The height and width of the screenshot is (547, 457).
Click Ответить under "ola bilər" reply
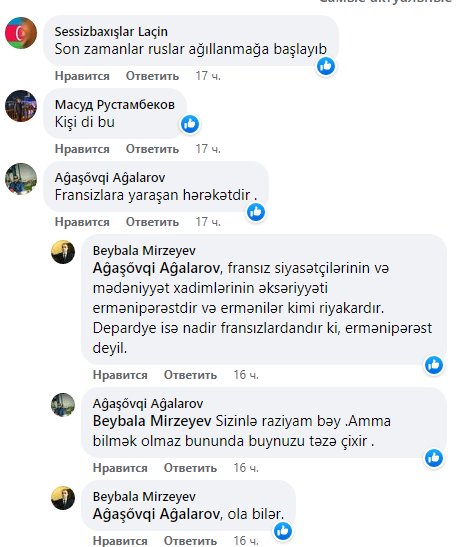190,541
